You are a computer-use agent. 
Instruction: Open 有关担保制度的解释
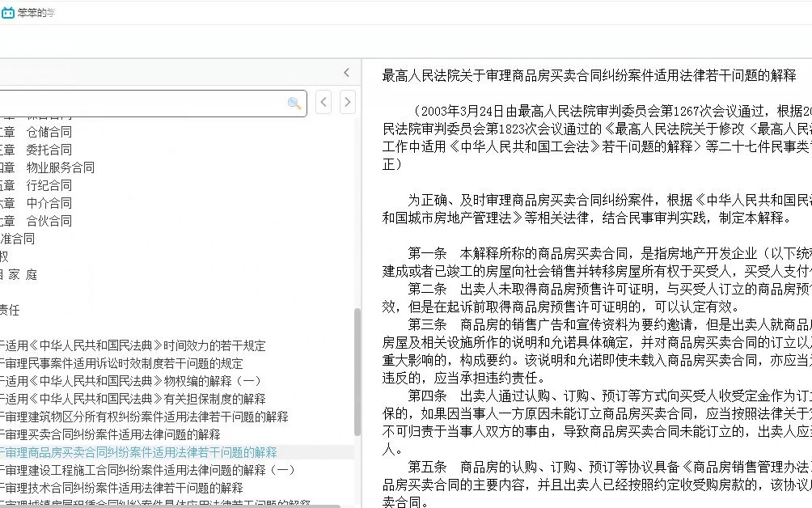[125, 399]
